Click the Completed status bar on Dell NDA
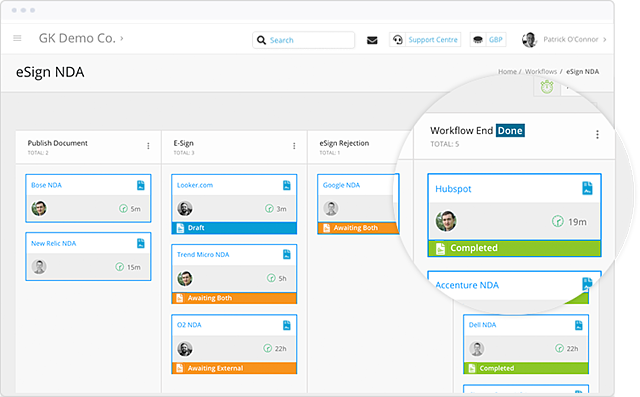 (x=526, y=368)
